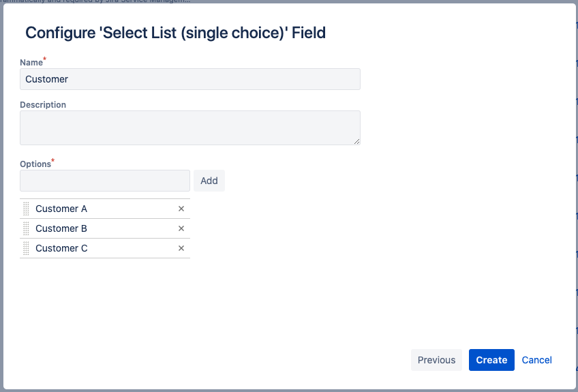The width and height of the screenshot is (578, 392).
Task: Click the Description field label
Action: (43, 105)
